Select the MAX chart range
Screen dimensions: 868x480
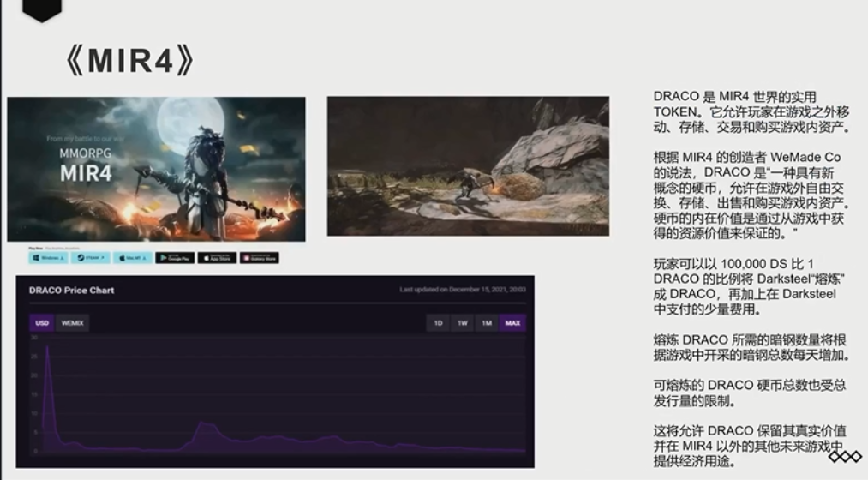(512, 323)
